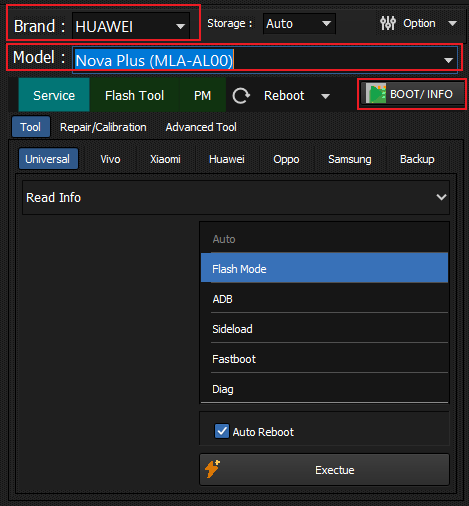This screenshot has width=469, height=506.
Task: Open the Model dropdown arrow
Action: (448, 60)
